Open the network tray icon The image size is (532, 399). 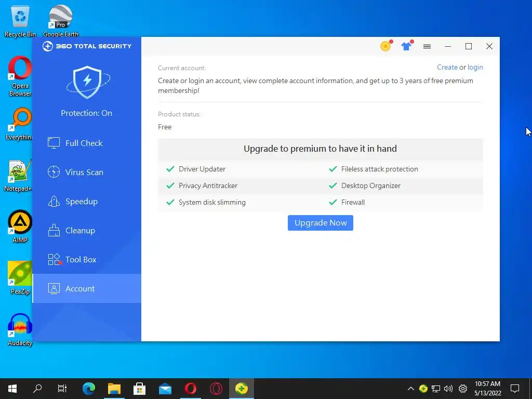click(x=436, y=389)
